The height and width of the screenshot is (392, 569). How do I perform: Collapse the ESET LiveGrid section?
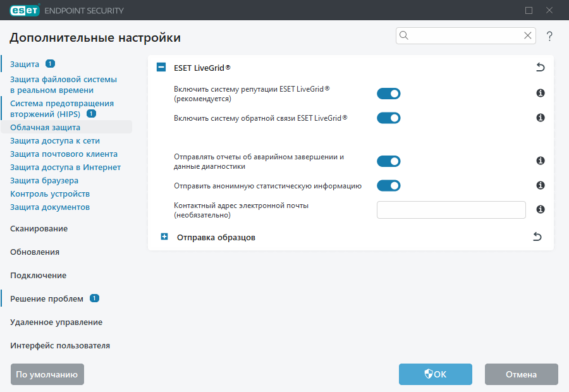(x=161, y=66)
